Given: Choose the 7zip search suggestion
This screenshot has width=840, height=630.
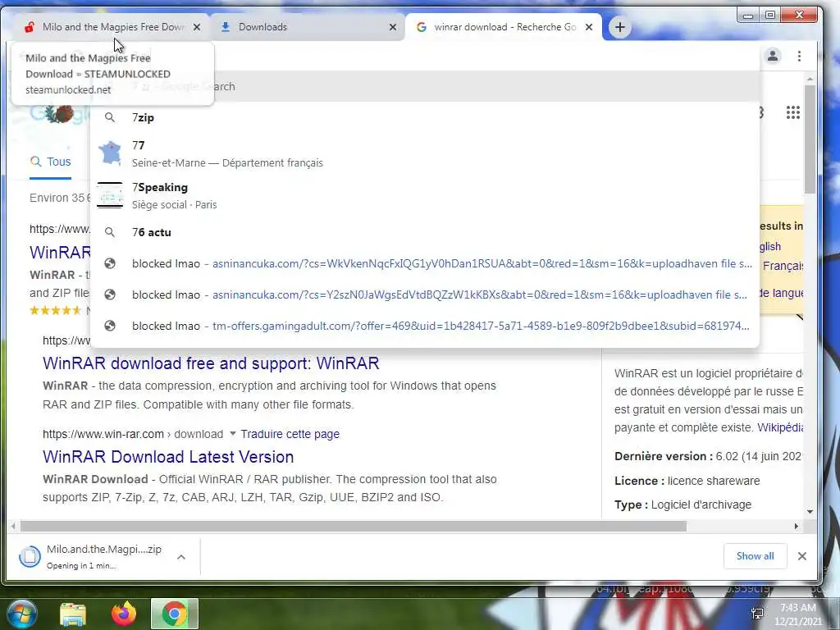Looking at the screenshot, I should coord(425,117).
